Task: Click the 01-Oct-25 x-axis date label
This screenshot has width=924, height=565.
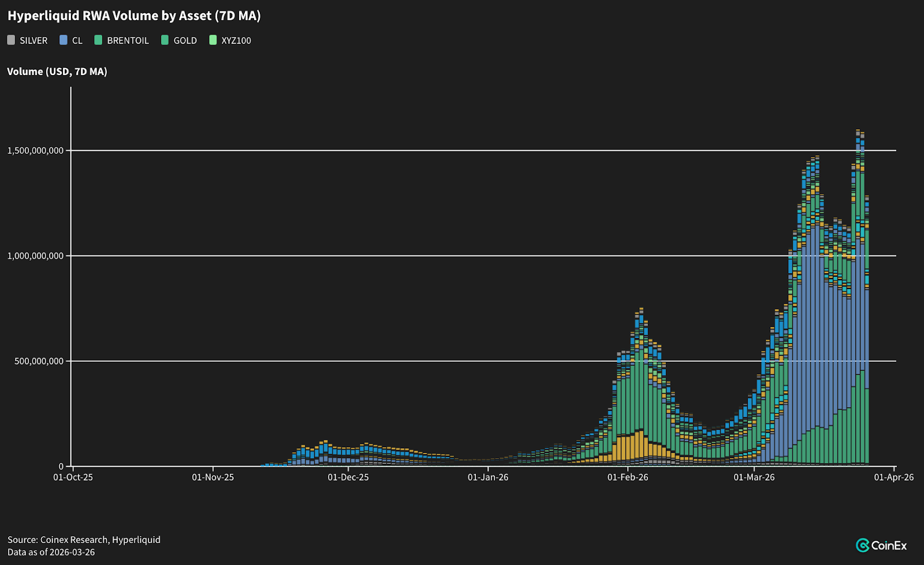Action: point(73,477)
